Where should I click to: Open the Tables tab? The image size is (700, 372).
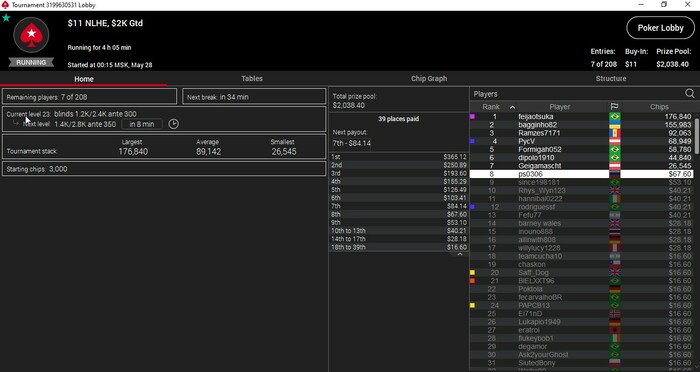pyautogui.click(x=252, y=79)
